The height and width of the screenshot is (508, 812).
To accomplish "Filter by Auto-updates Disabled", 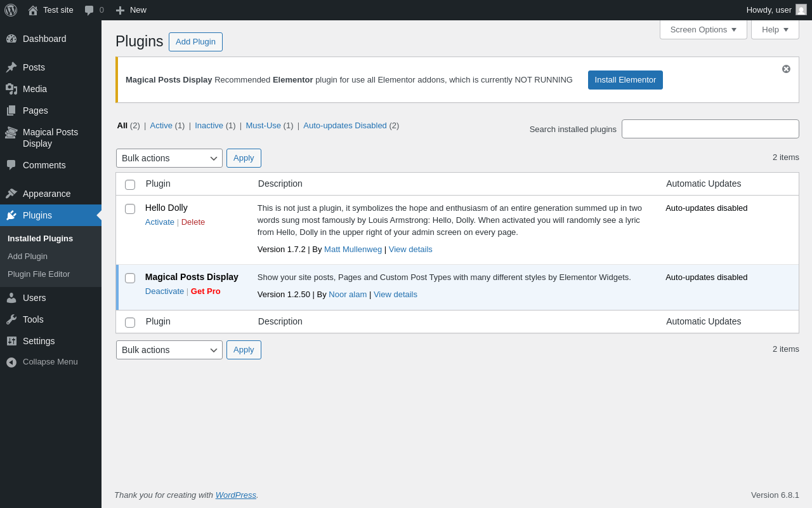I will pos(345,126).
